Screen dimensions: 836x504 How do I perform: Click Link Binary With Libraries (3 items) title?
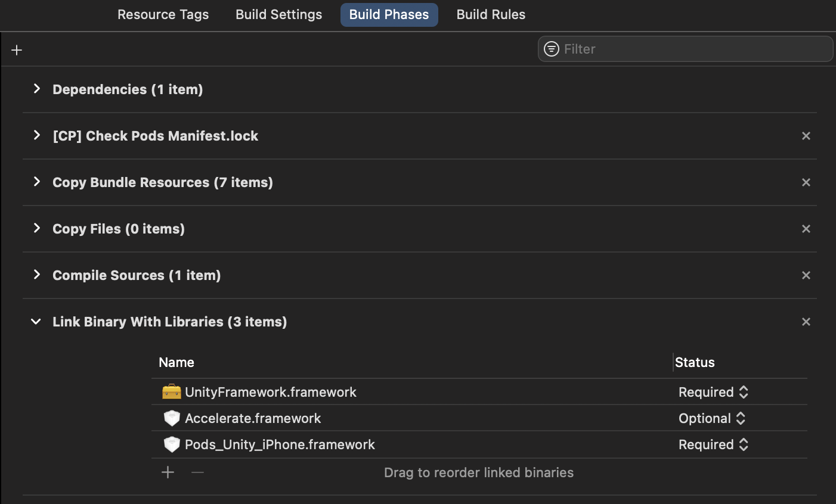pos(170,322)
